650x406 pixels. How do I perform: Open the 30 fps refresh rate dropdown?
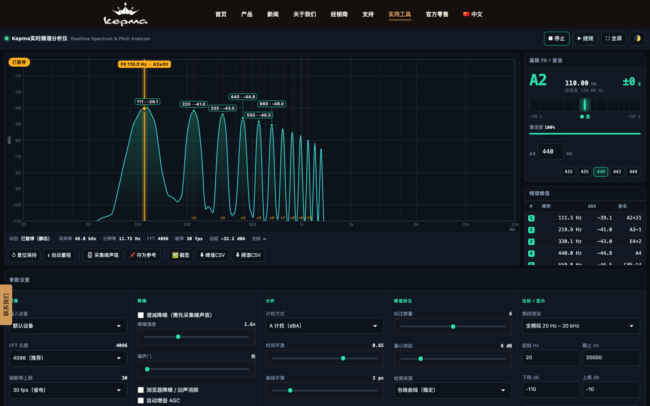pos(68,390)
